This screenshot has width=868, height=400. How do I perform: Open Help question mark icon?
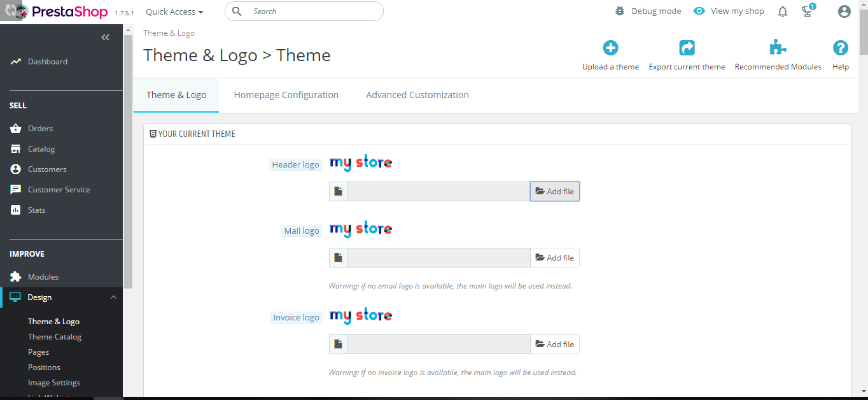coord(841,48)
